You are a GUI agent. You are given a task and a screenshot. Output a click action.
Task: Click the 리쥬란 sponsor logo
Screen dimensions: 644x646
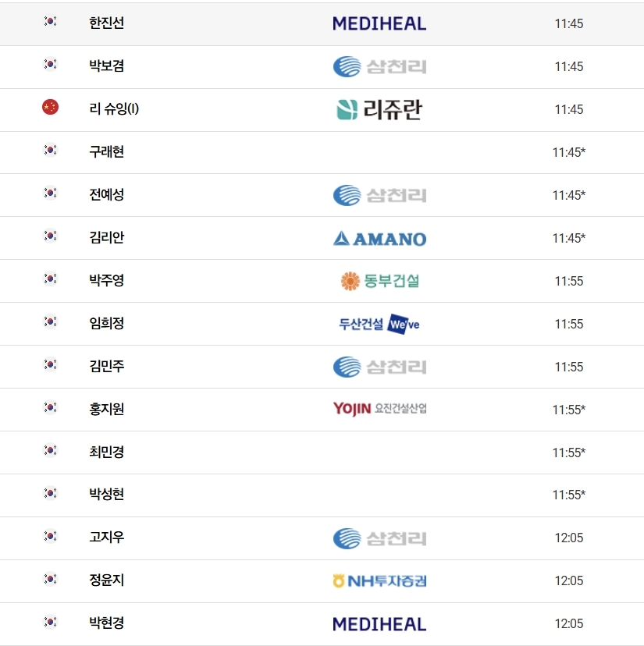click(x=379, y=109)
